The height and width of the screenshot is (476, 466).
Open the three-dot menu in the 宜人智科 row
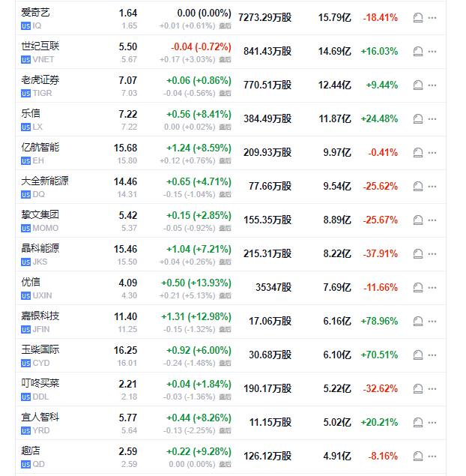pos(432,422)
